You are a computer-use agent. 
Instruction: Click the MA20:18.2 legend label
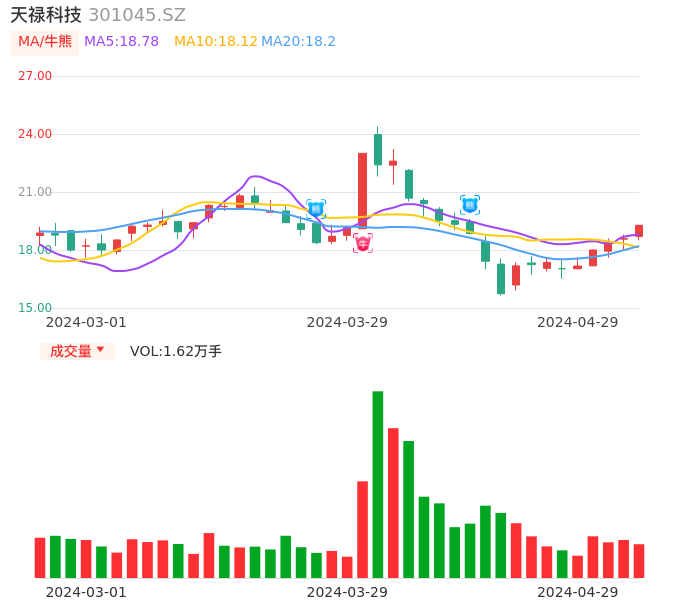tap(298, 42)
